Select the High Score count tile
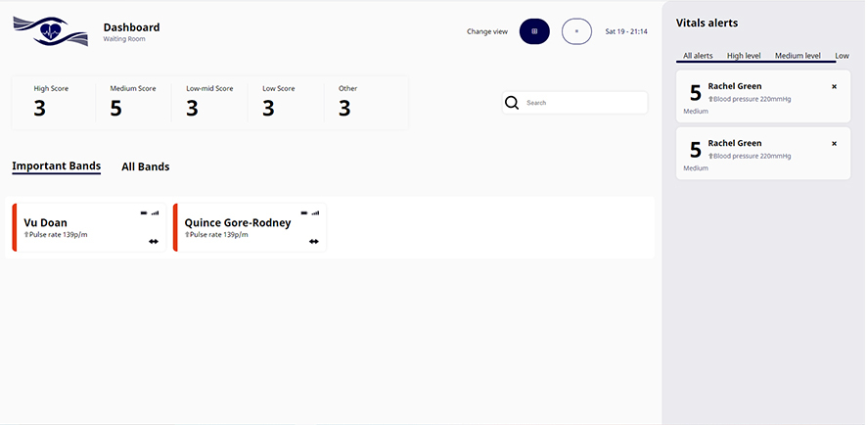868x425 pixels. click(54, 102)
